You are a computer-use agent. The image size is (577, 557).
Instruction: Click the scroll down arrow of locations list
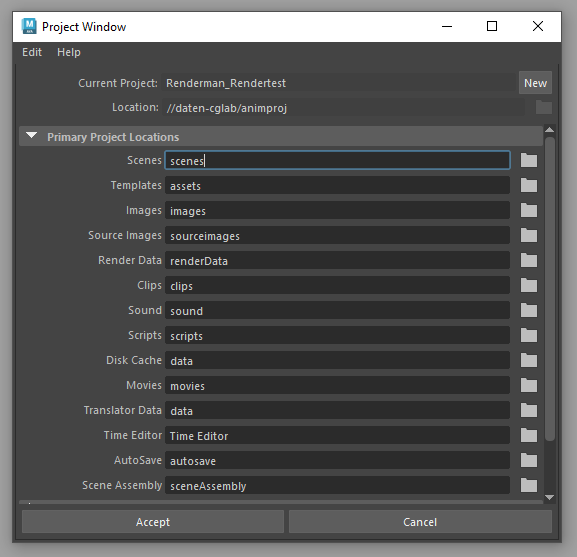[x=549, y=497]
